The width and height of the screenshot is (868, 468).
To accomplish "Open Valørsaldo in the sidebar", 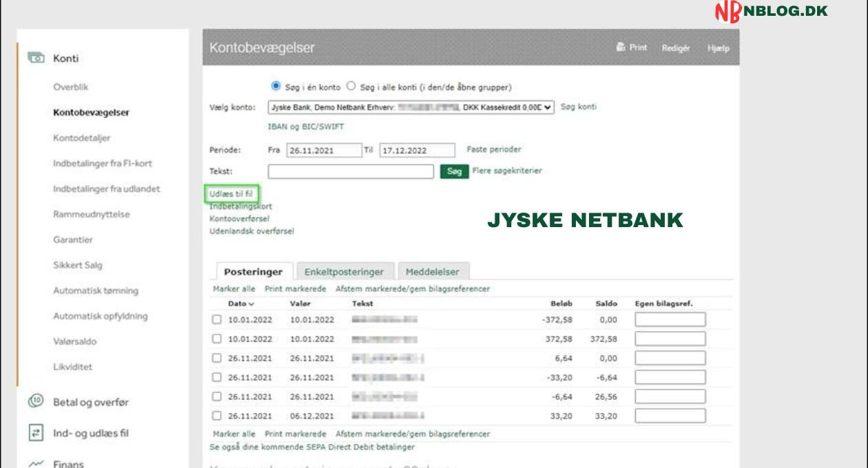I will point(75,342).
